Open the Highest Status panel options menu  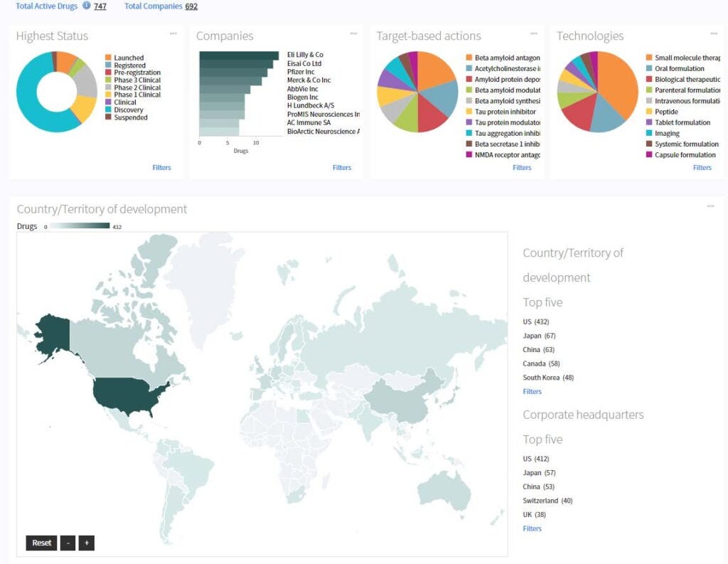coord(173,33)
